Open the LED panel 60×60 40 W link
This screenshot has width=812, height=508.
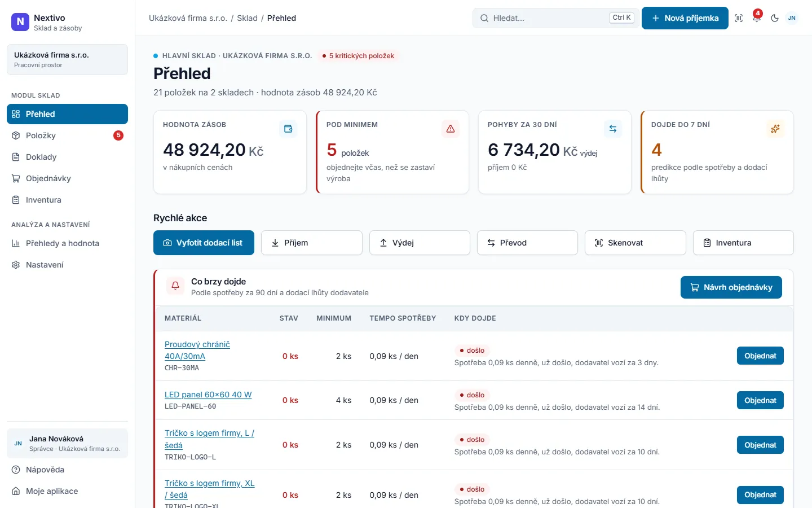pyautogui.click(x=208, y=395)
